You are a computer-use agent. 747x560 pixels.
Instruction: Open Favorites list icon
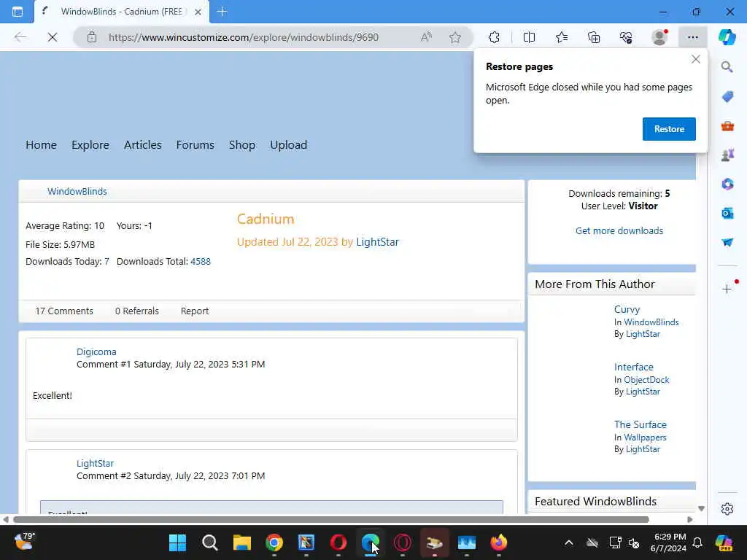point(562,37)
